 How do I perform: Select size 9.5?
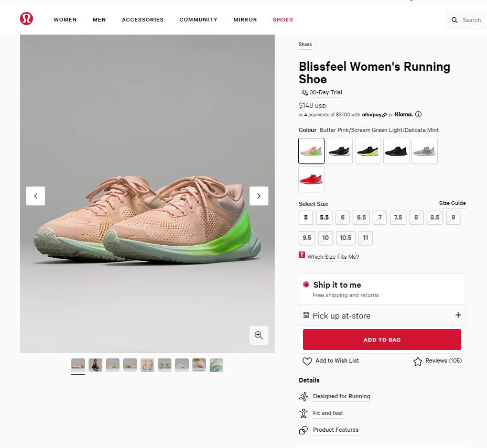tap(307, 238)
